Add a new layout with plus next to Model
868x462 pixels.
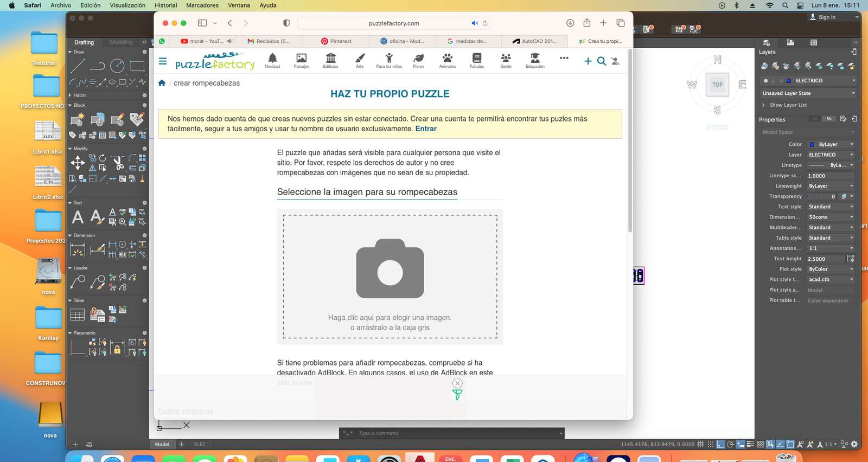click(182, 444)
